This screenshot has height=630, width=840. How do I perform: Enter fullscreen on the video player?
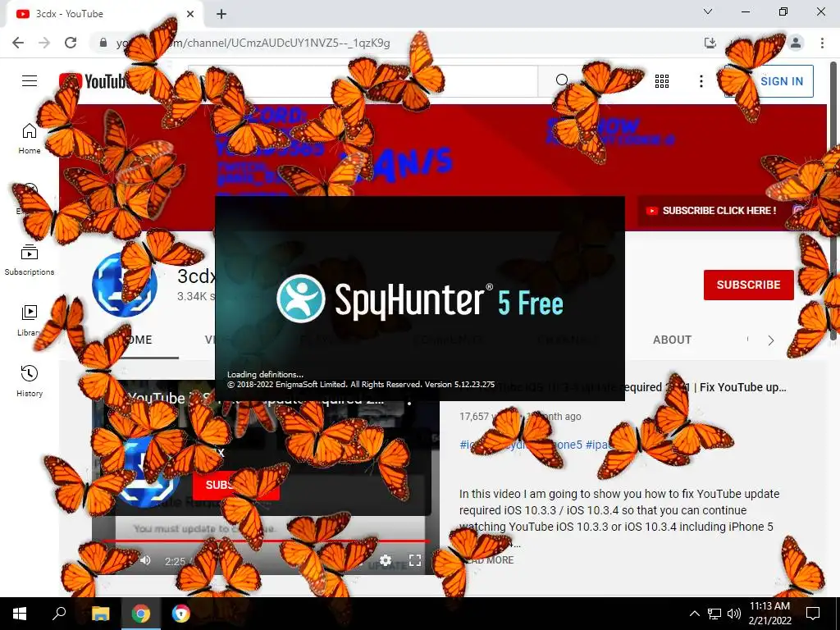click(414, 560)
